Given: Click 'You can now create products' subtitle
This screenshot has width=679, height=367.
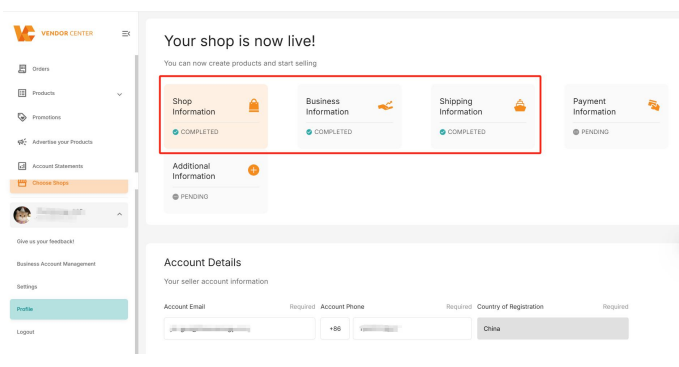Looking at the screenshot, I should (240, 63).
